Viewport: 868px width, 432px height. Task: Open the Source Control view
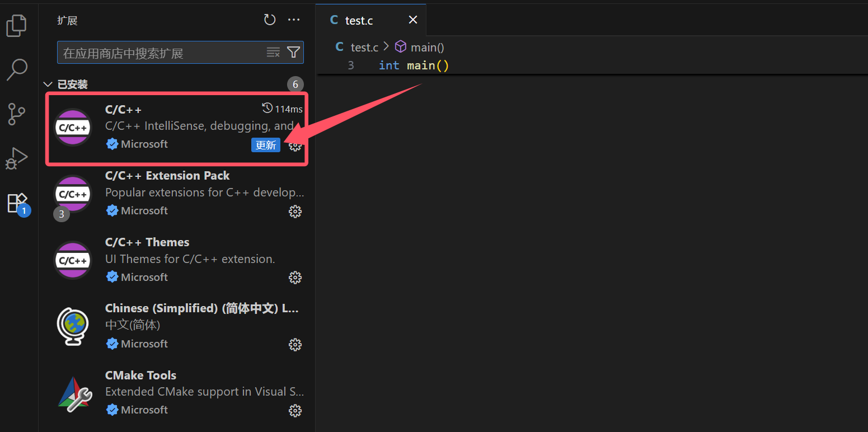[x=16, y=114]
